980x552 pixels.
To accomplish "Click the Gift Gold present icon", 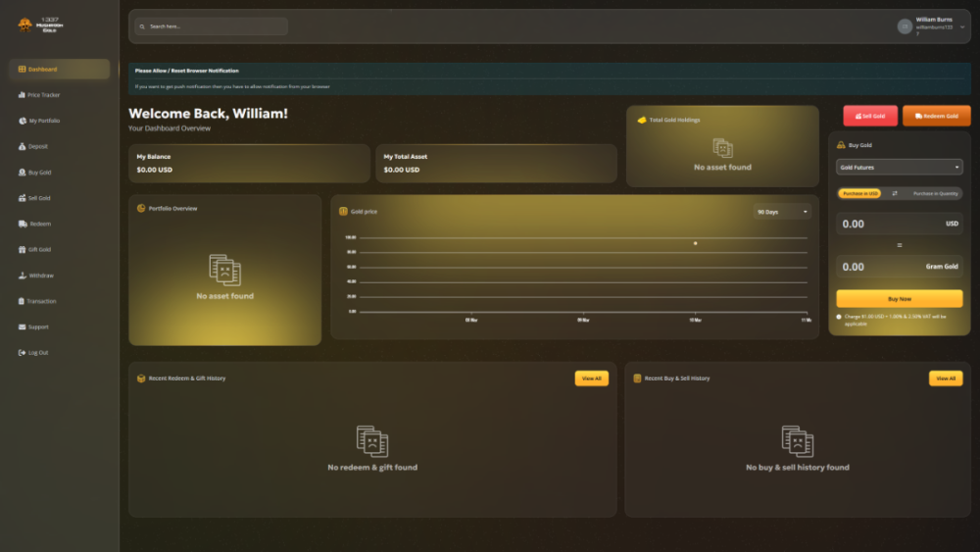I will (x=22, y=249).
